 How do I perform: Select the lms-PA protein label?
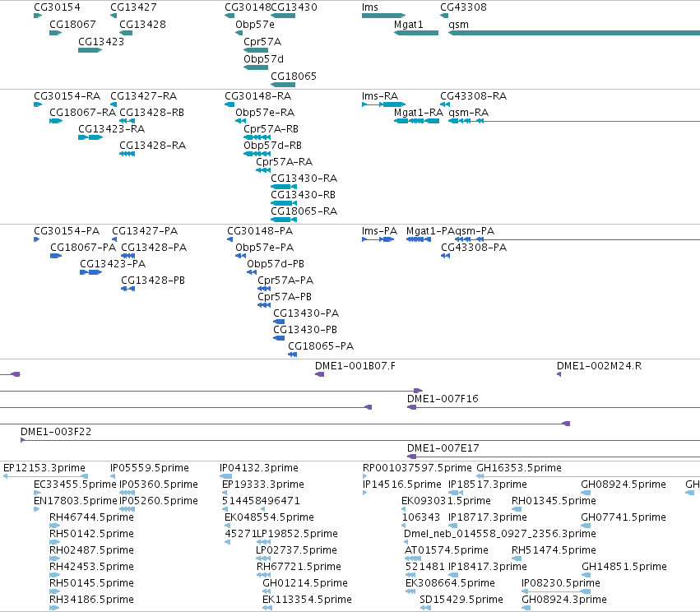point(379,231)
